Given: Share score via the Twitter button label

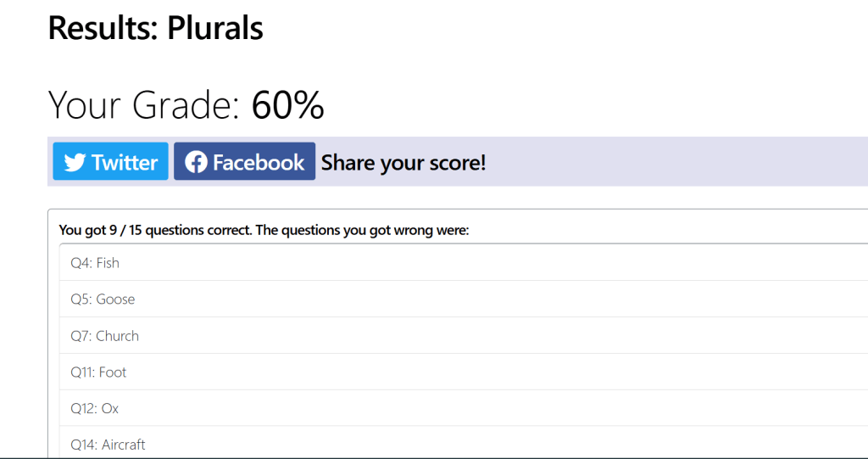Looking at the screenshot, I should (x=125, y=162).
